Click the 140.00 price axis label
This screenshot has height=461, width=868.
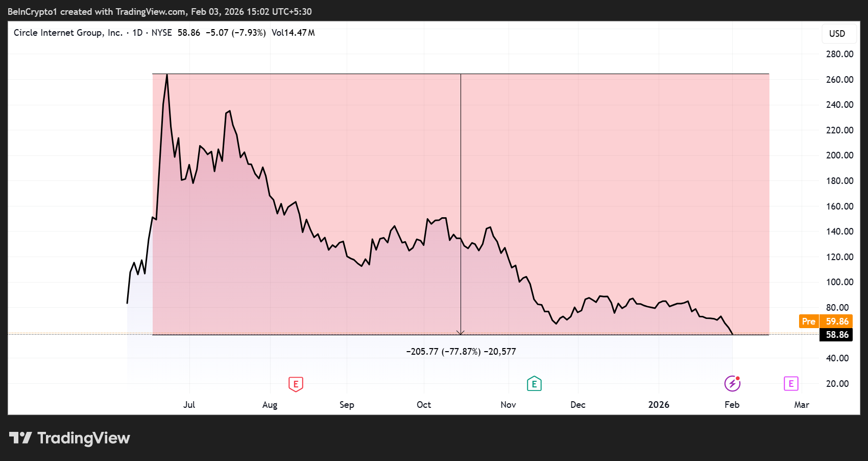point(840,232)
